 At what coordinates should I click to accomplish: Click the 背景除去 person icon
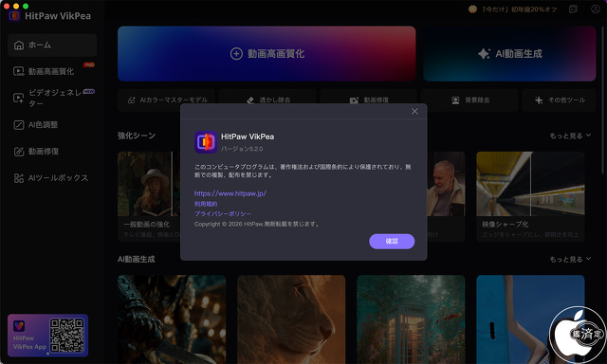[455, 100]
